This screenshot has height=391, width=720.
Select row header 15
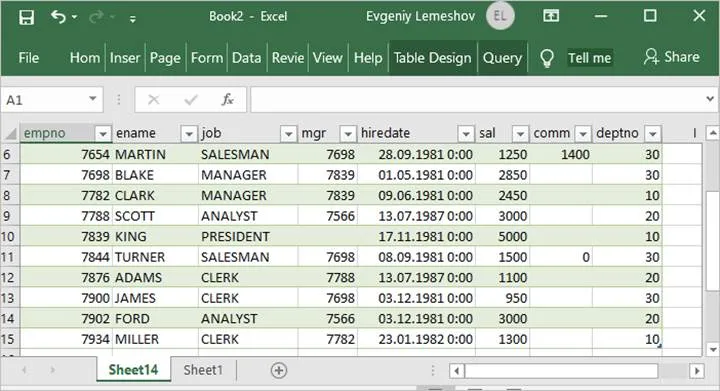tap(9, 339)
